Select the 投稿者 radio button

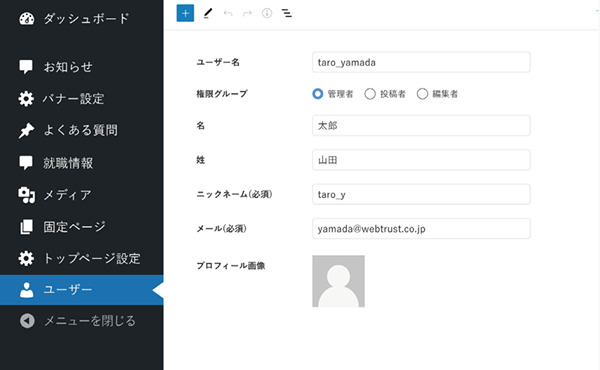click(370, 94)
